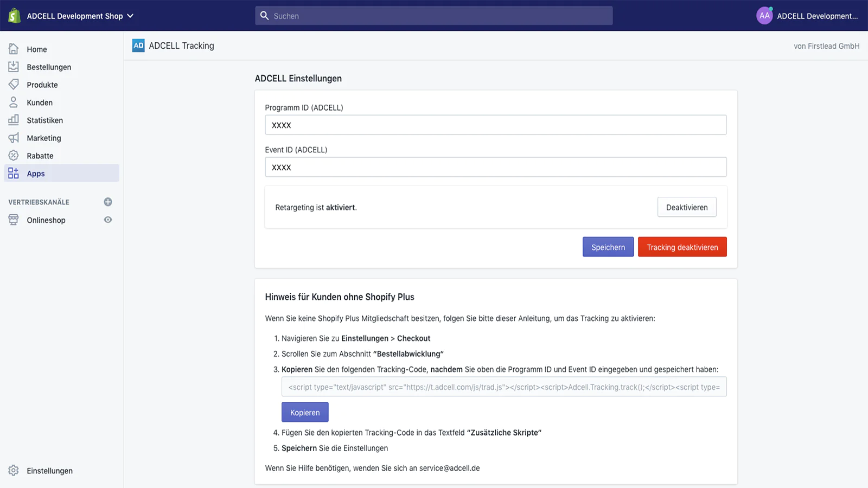Click the "Zusätzliche Skripte" instruction text
This screenshot has width=868, height=488.
(504, 433)
